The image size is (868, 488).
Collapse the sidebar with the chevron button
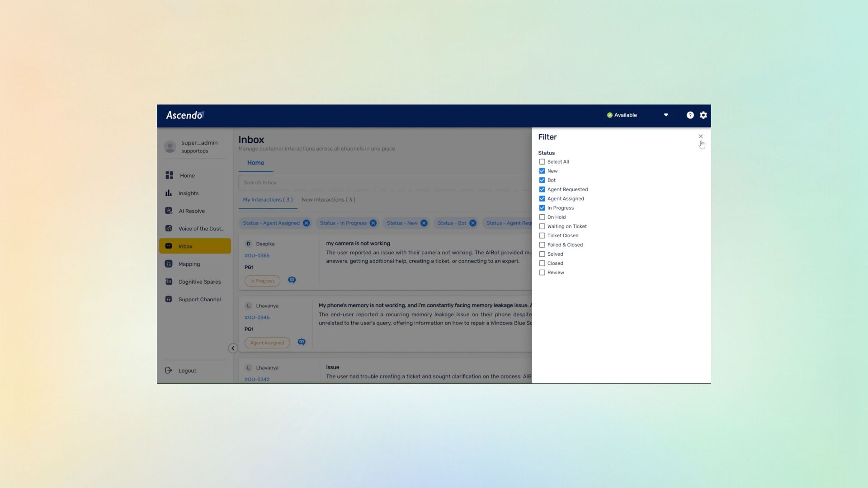[233, 348]
